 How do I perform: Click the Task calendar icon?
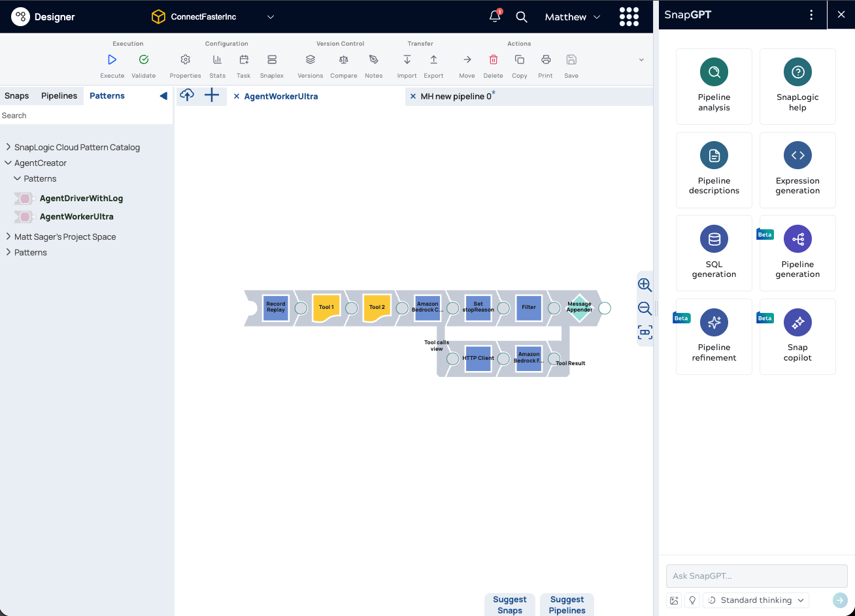[244, 59]
